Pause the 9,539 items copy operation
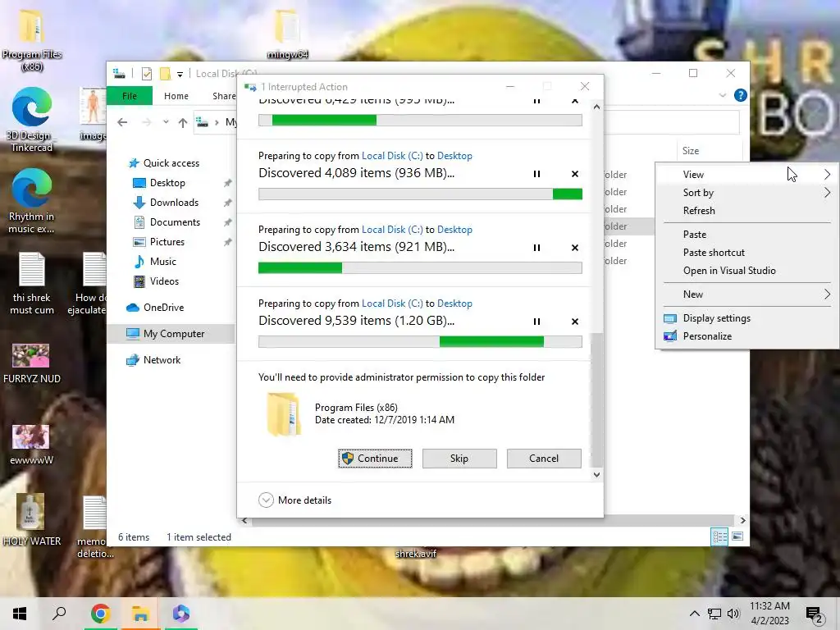The height and width of the screenshot is (630, 840). [x=536, y=322]
